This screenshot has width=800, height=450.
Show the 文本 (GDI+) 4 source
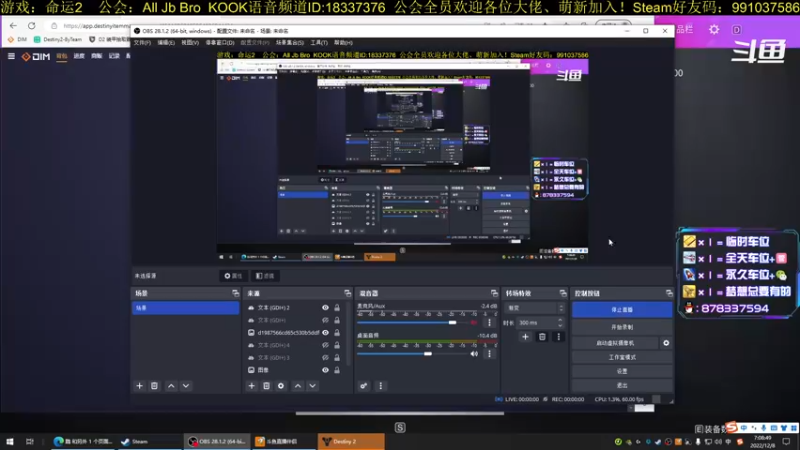pyautogui.click(x=325, y=345)
